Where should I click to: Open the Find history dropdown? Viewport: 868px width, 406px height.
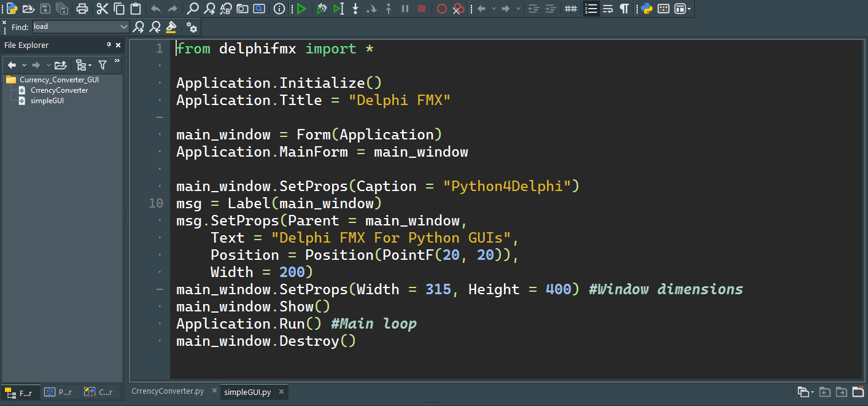(x=124, y=27)
